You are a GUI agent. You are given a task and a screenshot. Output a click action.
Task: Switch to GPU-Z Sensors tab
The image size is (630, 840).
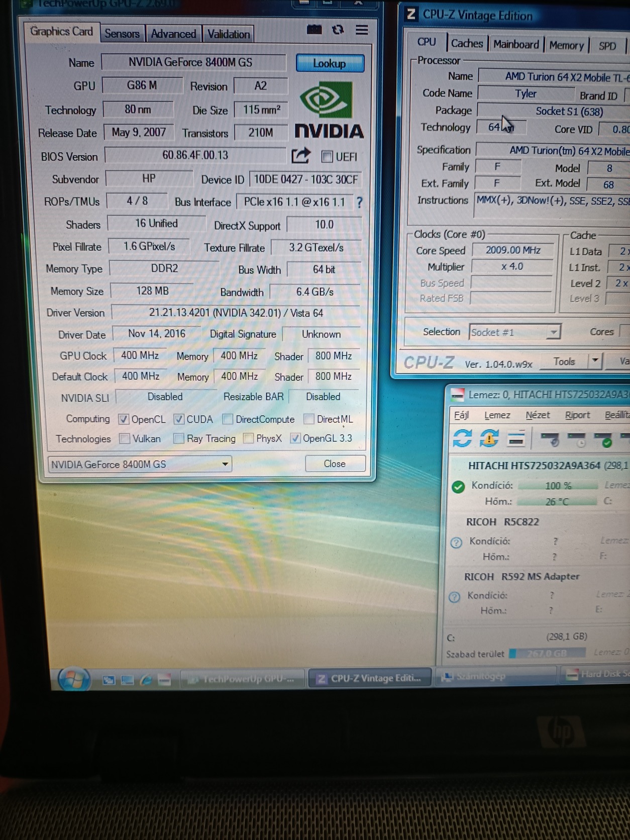(x=122, y=34)
